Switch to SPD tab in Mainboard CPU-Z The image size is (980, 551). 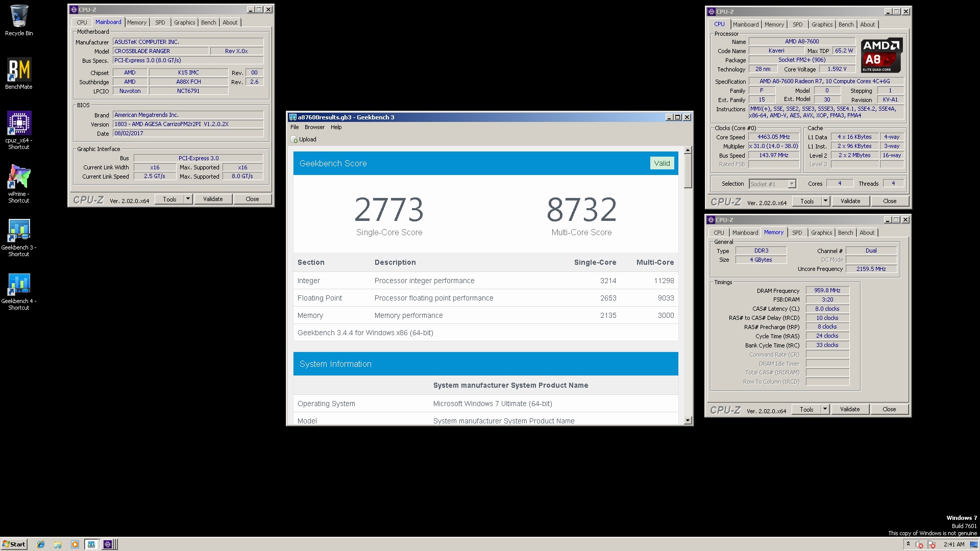160,22
